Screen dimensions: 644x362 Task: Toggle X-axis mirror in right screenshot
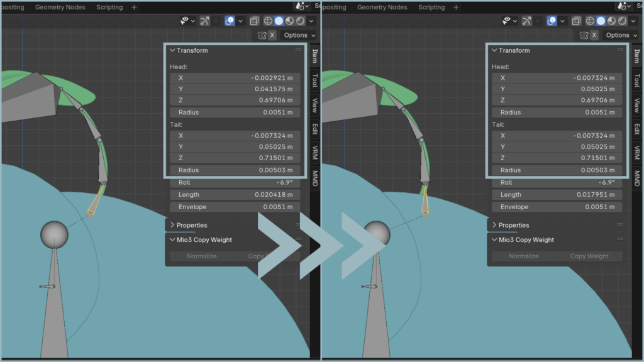click(x=594, y=35)
